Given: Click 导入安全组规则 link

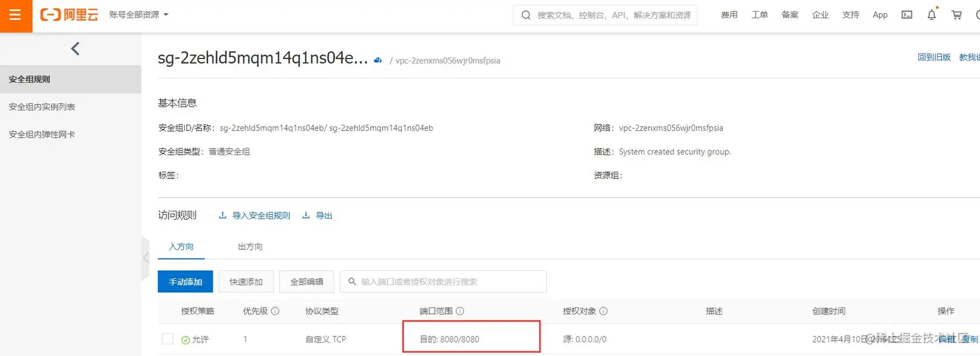Looking at the screenshot, I should point(261,215).
